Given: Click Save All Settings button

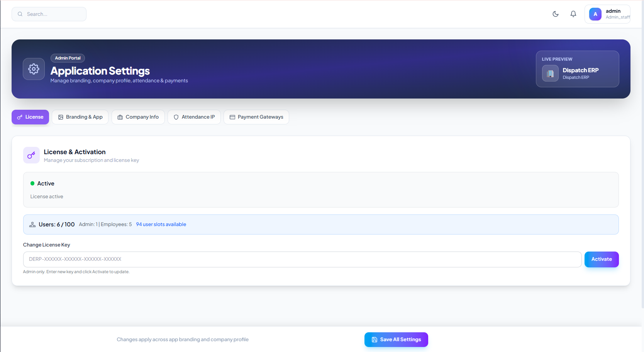Looking at the screenshot, I should [396, 340].
